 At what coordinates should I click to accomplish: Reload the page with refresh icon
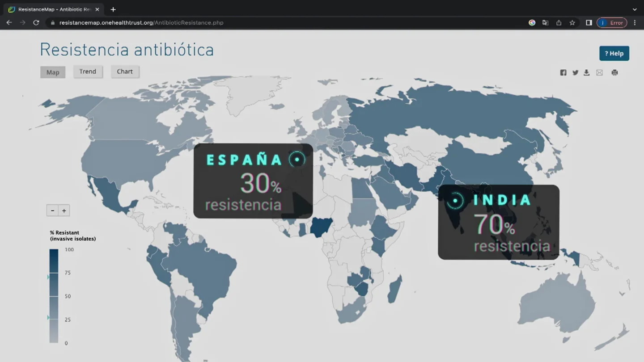click(x=36, y=22)
